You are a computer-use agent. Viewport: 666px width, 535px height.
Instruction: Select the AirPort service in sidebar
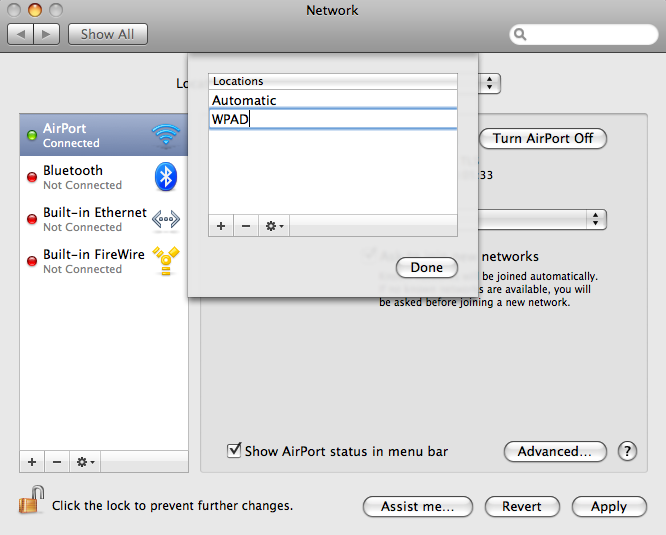tap(104, 135)
